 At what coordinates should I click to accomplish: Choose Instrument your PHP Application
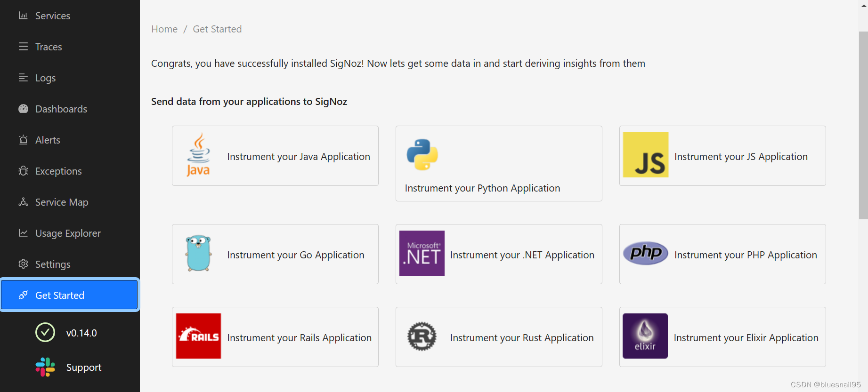pyautogui.click(x=722, y=254)
